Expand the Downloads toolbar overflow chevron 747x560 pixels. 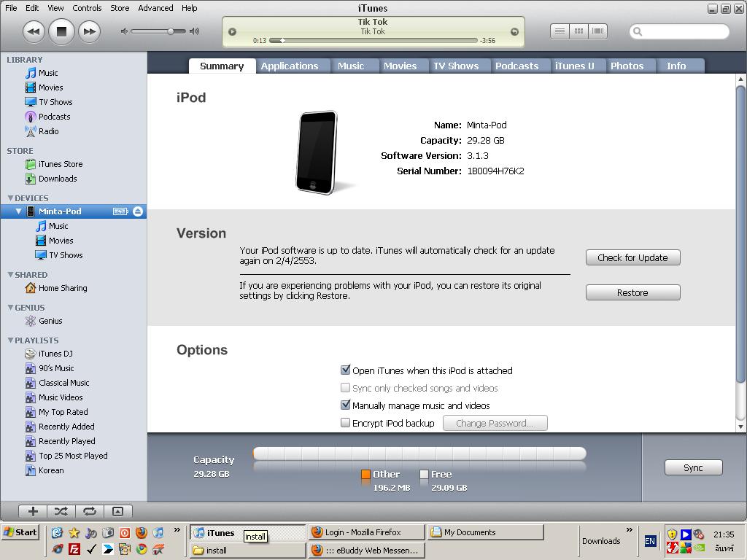point(630,529)
